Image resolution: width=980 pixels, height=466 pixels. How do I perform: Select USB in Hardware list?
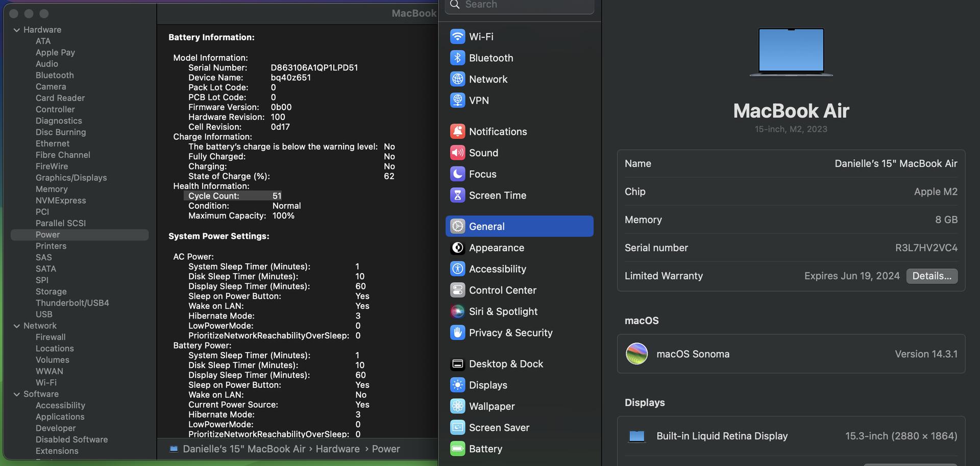point(44,314)
